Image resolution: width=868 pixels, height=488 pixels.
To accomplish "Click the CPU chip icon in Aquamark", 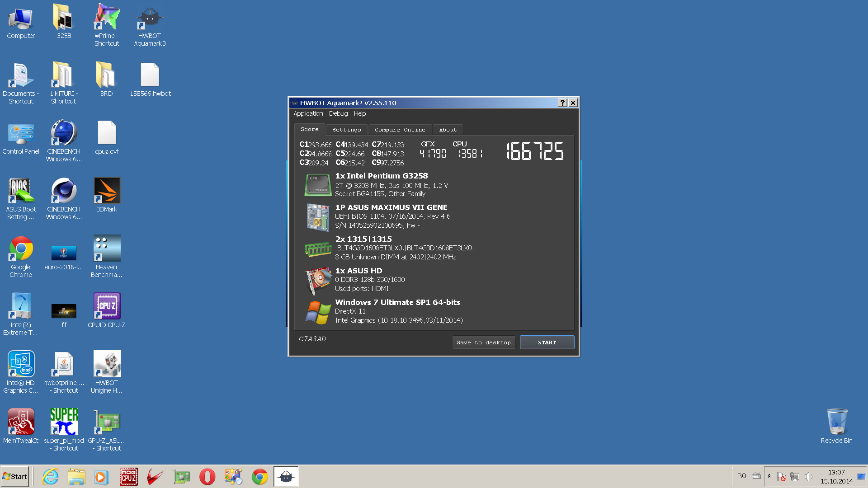I will coord(318,185).
